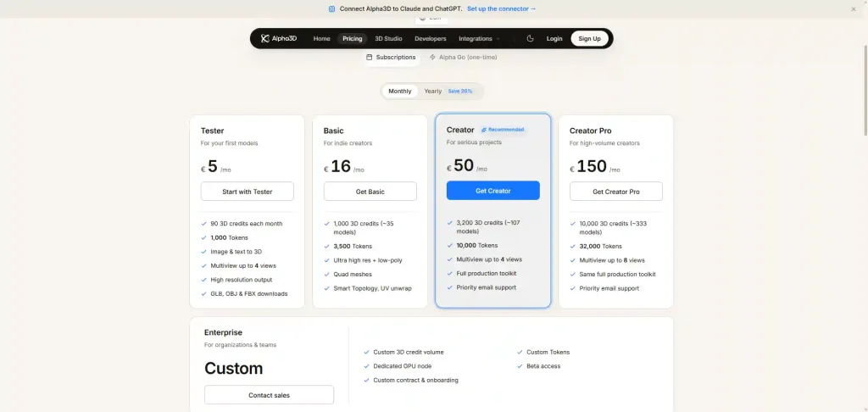This screenshot has width=868, height=412.
Task: Click the page vertical scrollbar
Action: tap(865, 89)
